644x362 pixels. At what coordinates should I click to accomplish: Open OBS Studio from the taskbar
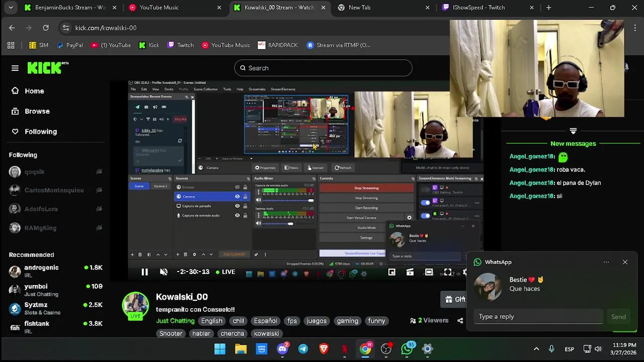pos(386,349)
